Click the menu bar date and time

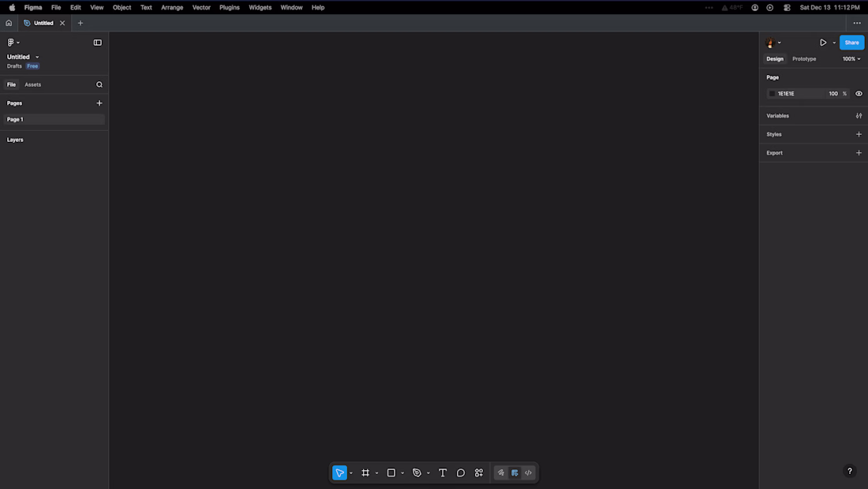(829, 8)
